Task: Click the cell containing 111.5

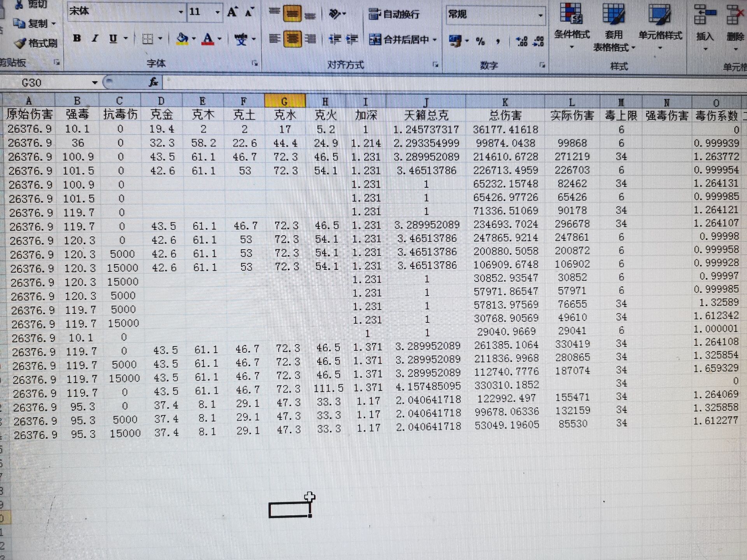Action: (x=328, y=388)
